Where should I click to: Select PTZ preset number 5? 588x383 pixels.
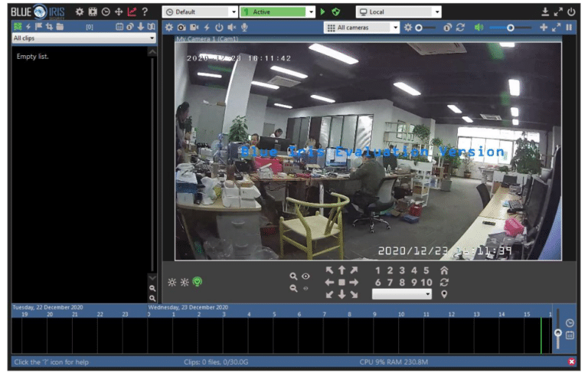tap(426, 270)
